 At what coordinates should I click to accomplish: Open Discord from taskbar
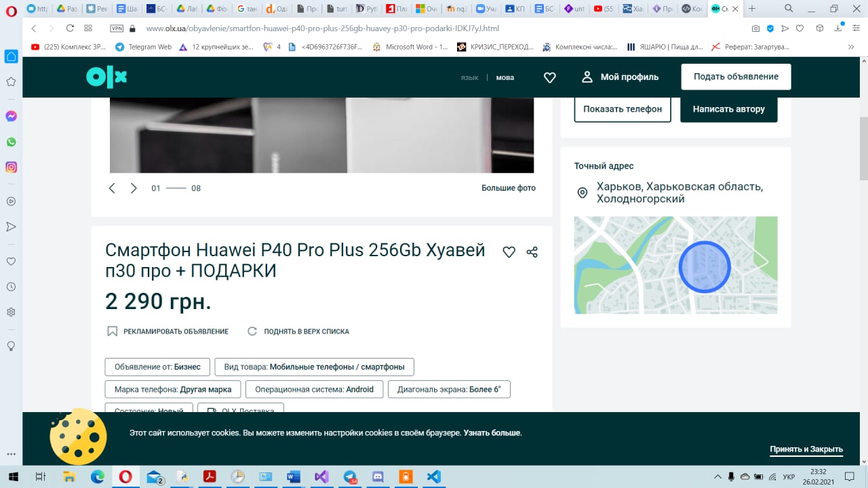[x=378, y=476]
